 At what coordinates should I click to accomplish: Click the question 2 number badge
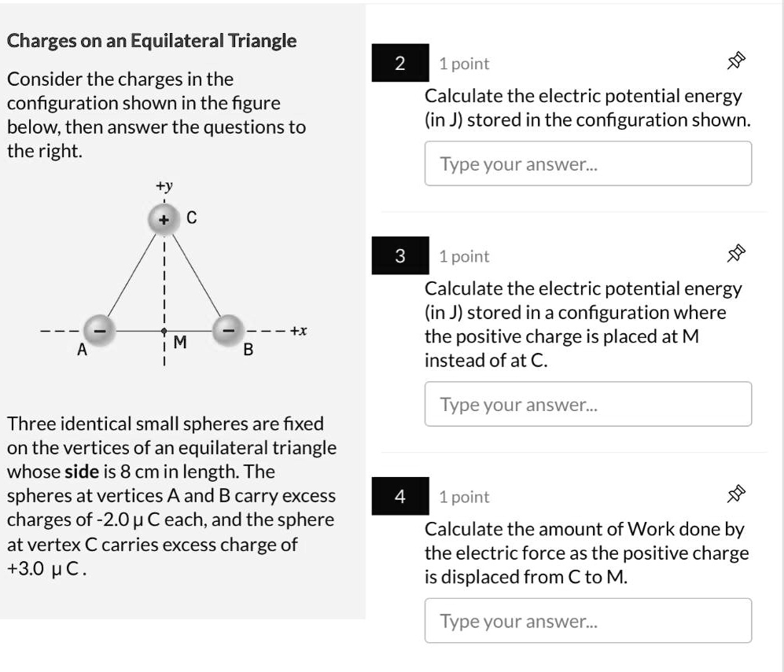(399, 64)
